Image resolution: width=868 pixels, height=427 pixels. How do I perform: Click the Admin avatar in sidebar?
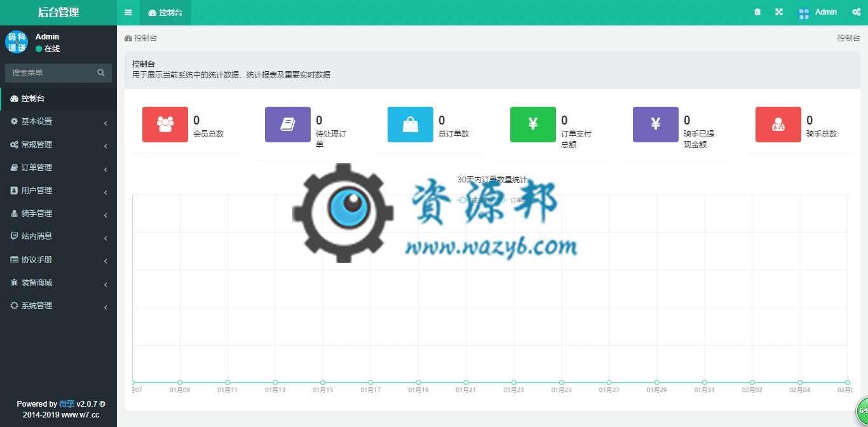coord(17,42)
